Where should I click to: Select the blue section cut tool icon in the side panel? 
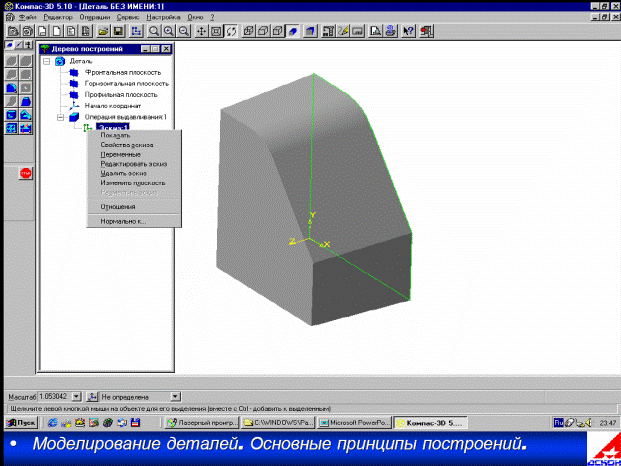coord(26,114)
